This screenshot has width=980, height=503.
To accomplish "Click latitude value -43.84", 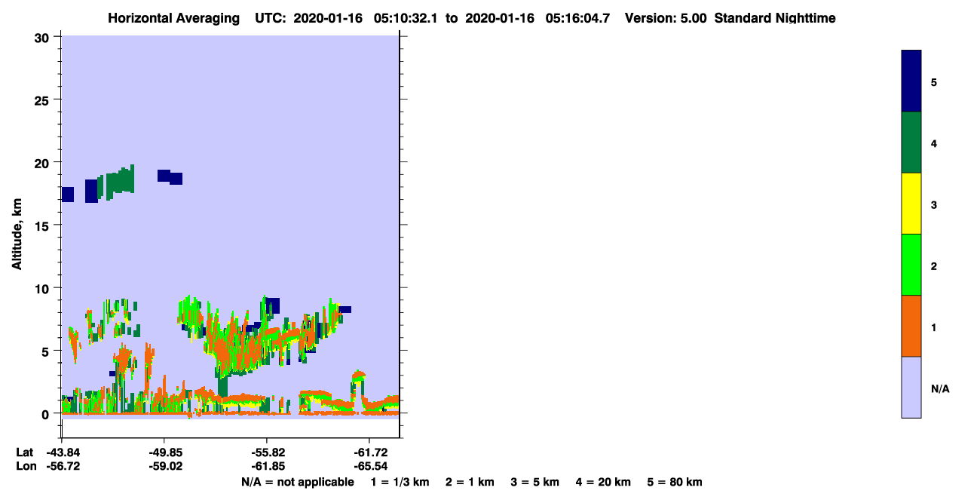I will pyautogui.click(x=62, y=452).
